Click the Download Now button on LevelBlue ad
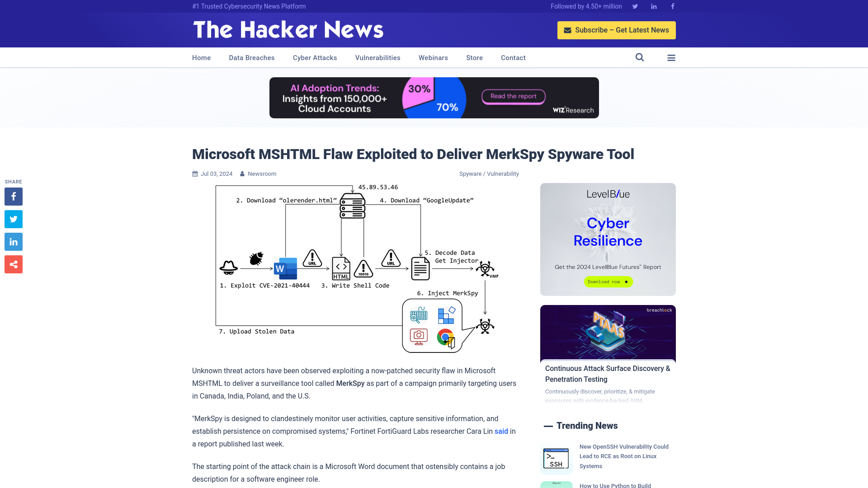868x488 pixels. coord(608,281)
